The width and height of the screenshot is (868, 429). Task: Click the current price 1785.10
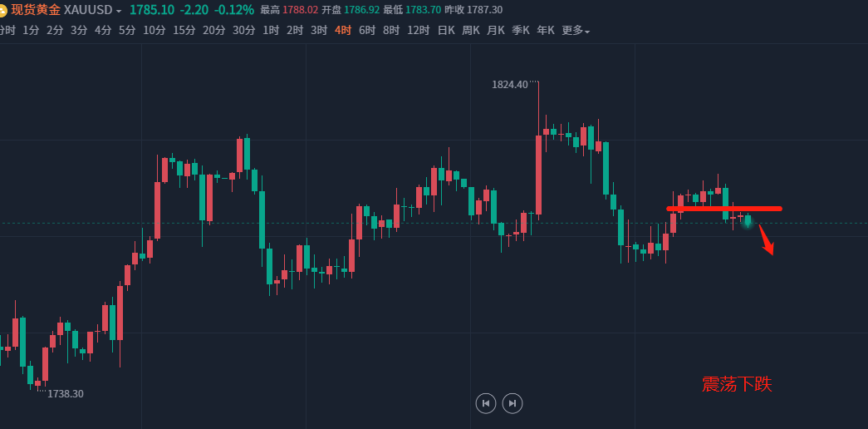point(152,10)
